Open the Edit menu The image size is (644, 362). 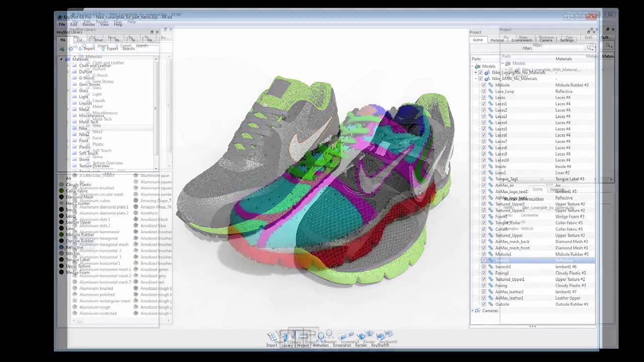point(73,24)
